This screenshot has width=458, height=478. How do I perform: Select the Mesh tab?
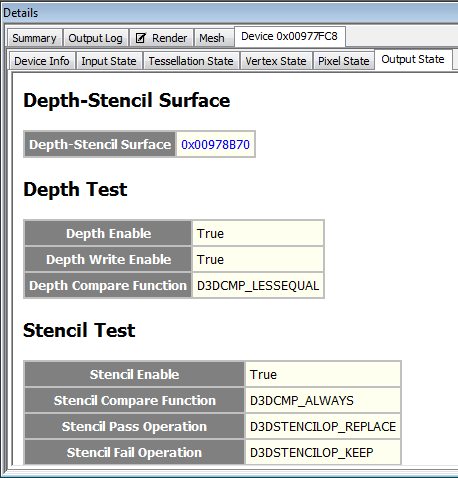point(212,38)
